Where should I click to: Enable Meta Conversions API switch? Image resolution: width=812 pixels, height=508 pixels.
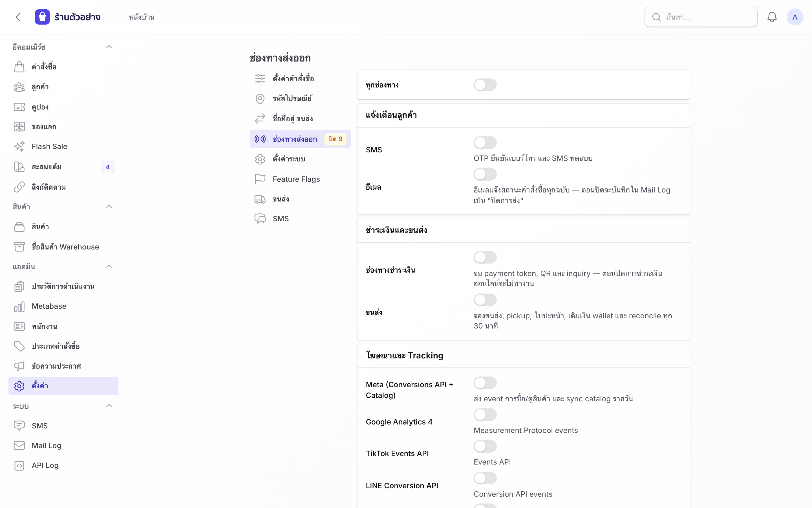[x=485, y=383]
